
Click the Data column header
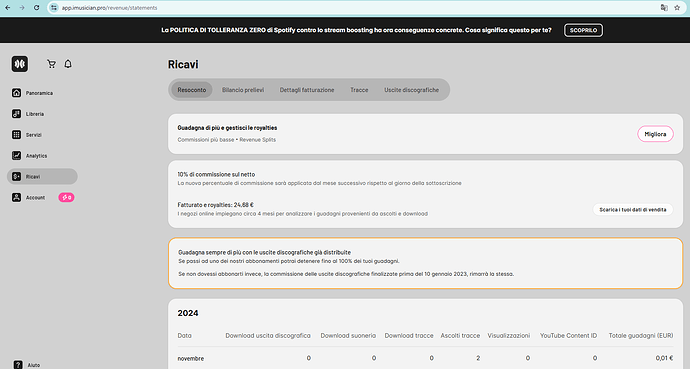(x=184, y=335)
